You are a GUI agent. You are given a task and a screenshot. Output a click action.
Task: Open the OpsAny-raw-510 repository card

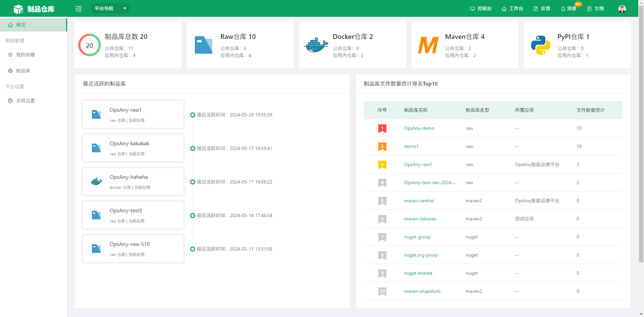pos(133,249)
